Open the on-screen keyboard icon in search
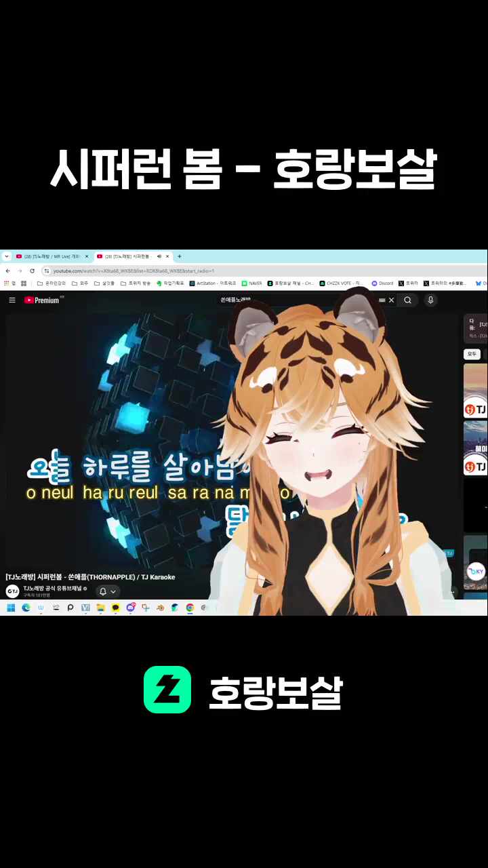 tap(382, 300)
